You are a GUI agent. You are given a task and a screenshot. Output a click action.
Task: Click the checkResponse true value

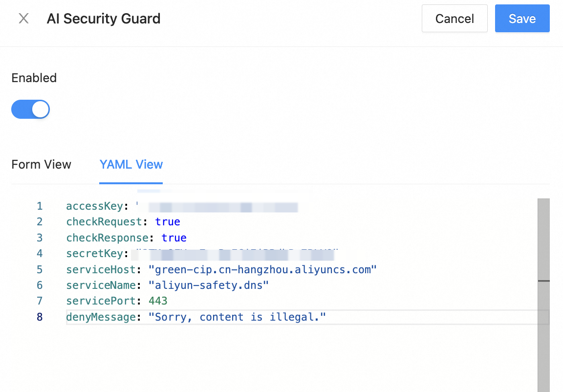[174, 238]
